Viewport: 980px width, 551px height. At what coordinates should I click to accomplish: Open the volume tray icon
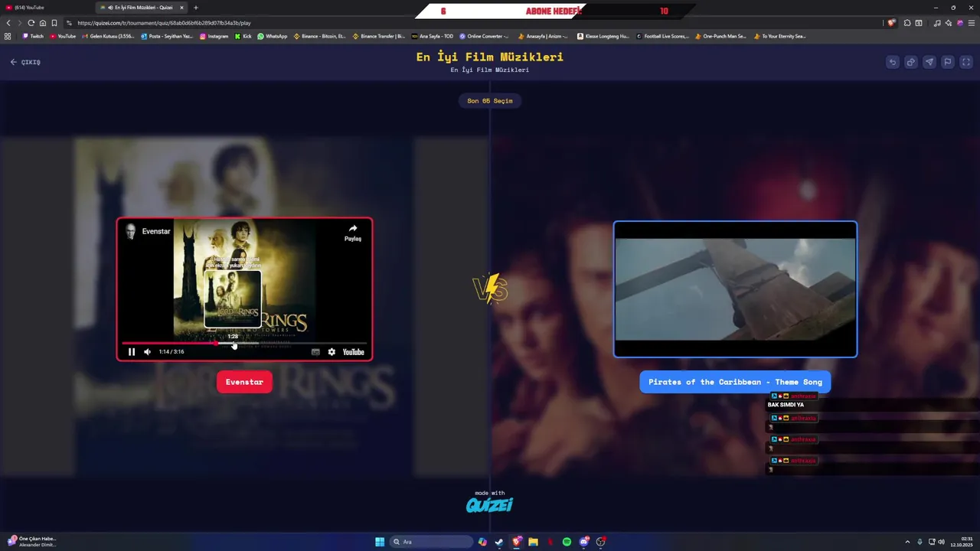click(x=941, y=542)
